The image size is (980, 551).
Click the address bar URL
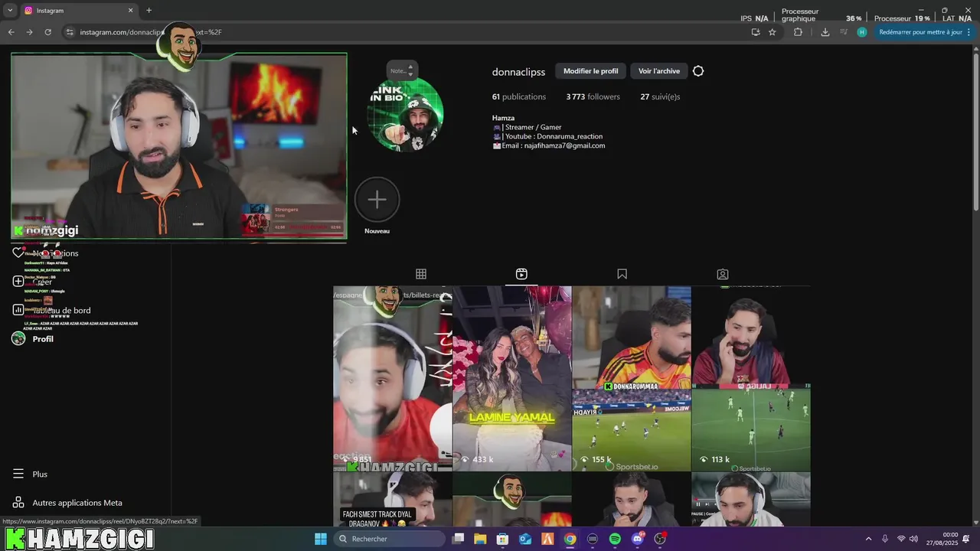click(x=151, y=32)
